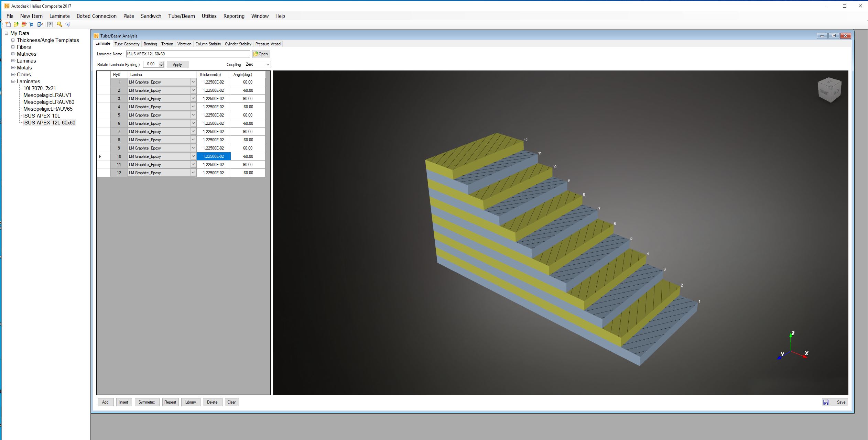The image size is (868, 440).
Task: Click the Insert ply button
Action: click(x=124, y=402)
